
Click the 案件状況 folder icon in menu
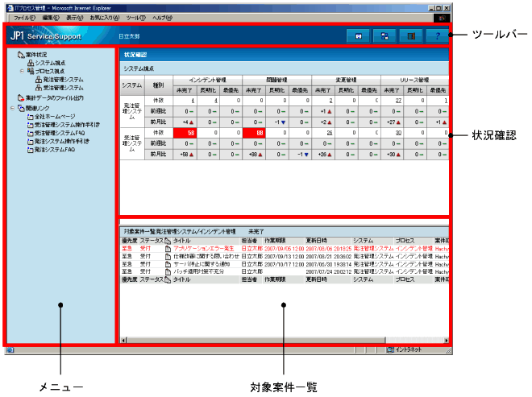tap(21, 55)
